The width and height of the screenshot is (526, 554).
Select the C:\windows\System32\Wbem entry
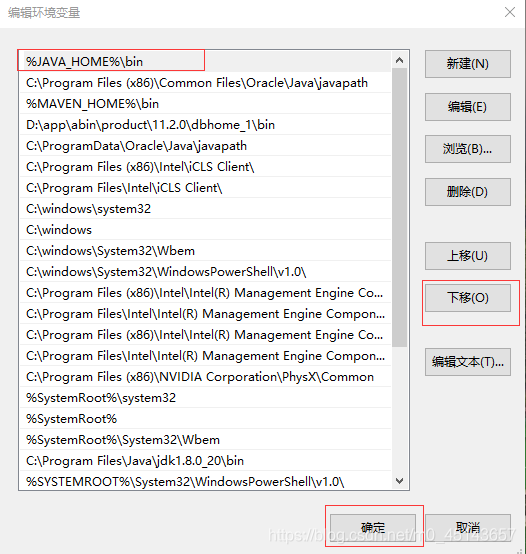coord(206,251)
